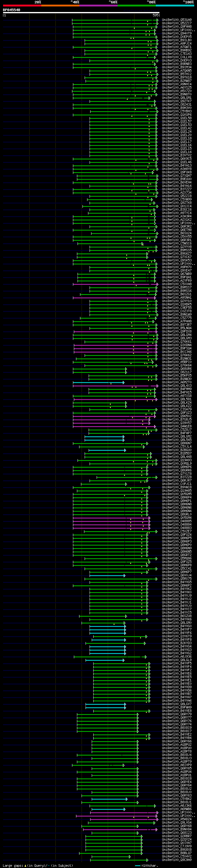The width and height of the screenshot is (197, 868).
Task: Open the UniRef100_O82431 hit
Action: tap(177, 104)
